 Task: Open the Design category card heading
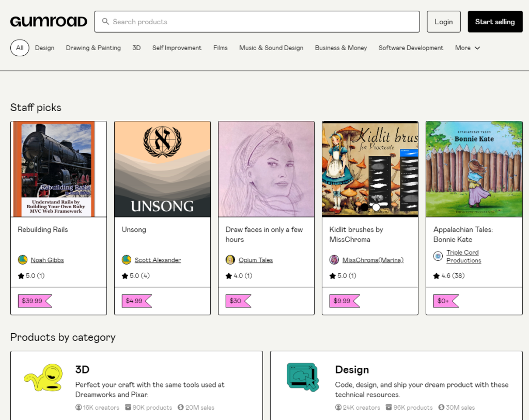pyautogui.click(x=352, y=370)
